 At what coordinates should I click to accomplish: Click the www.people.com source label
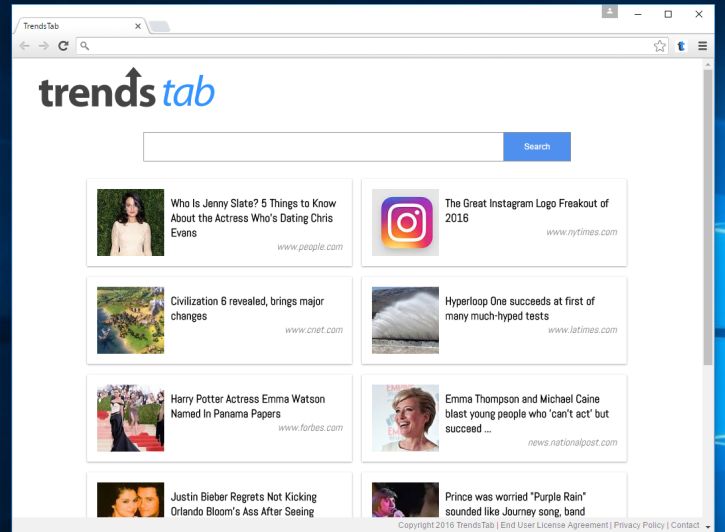310,247
